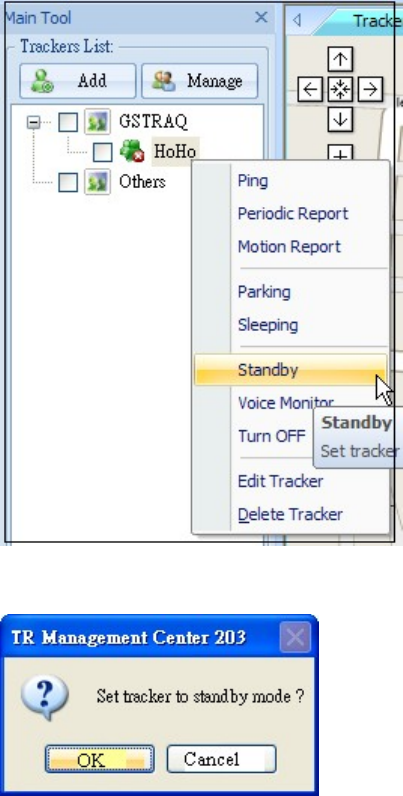Center the map with the middle pan icon
The image size is (403, 796).
point(340,90)
